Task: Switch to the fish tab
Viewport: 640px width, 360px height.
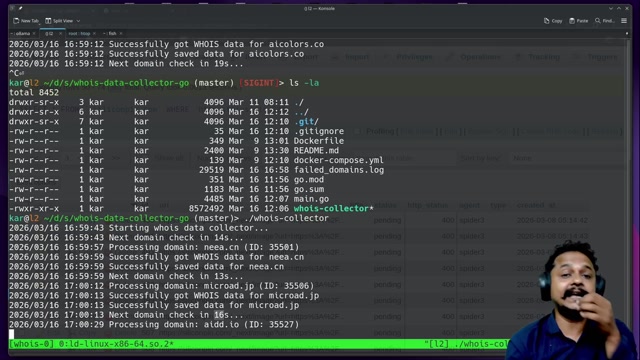Action: (111, 33)
